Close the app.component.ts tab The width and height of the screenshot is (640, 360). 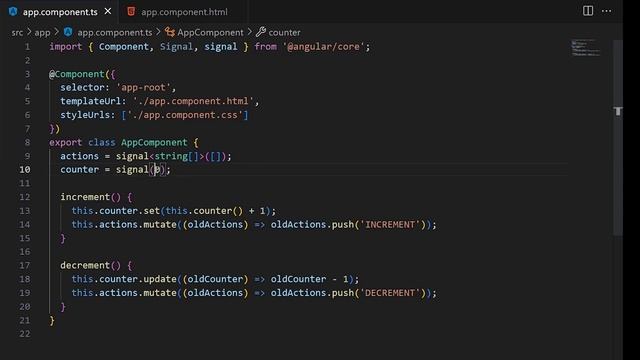[x=108, y=11]
